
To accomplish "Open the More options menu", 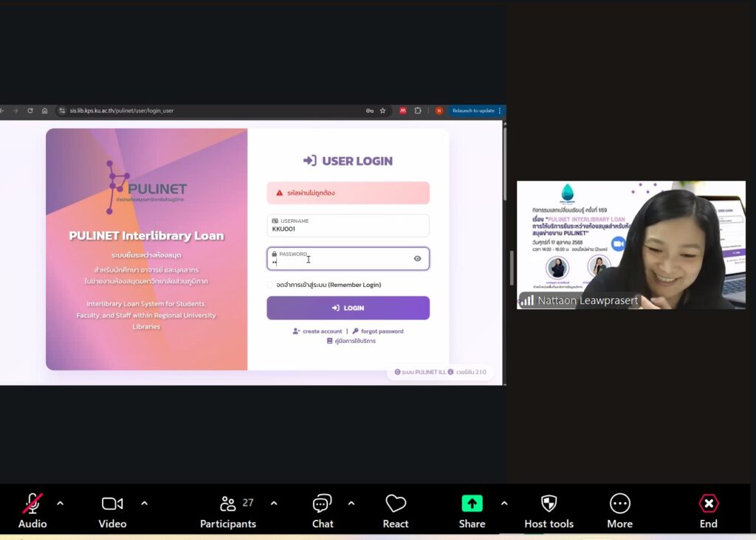I will [619, 504].
